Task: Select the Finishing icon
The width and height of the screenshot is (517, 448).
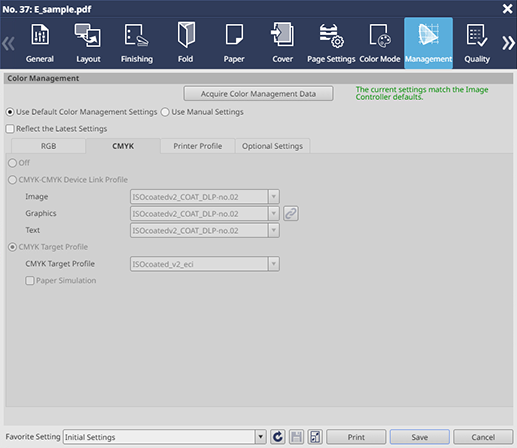Action: (x=137, y=43)
